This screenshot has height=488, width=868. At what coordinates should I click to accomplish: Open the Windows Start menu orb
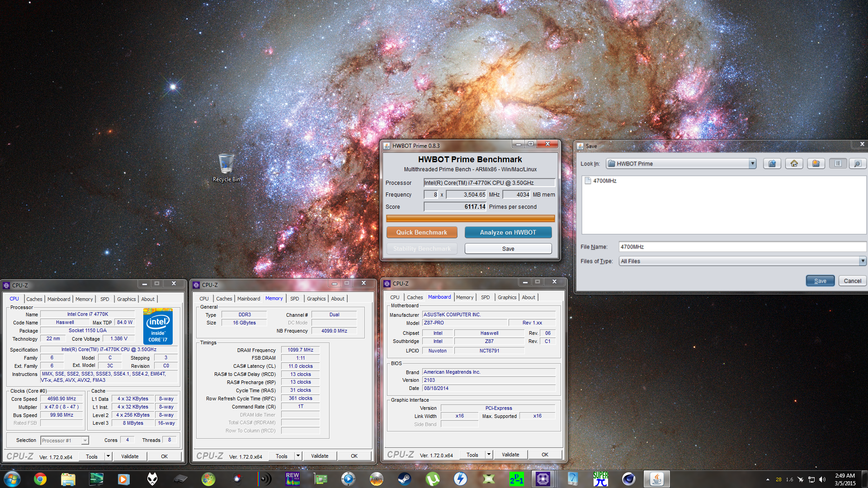[x=12, y=479]
